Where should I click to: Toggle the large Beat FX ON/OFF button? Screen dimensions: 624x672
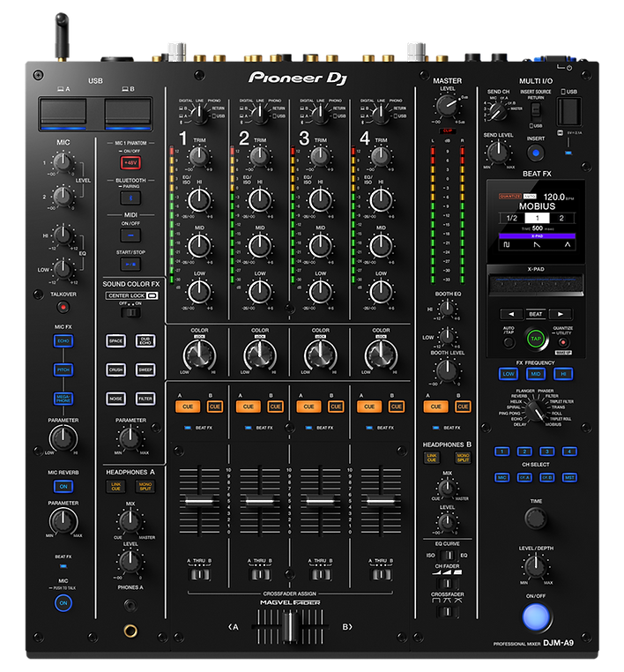pos(536,616)
